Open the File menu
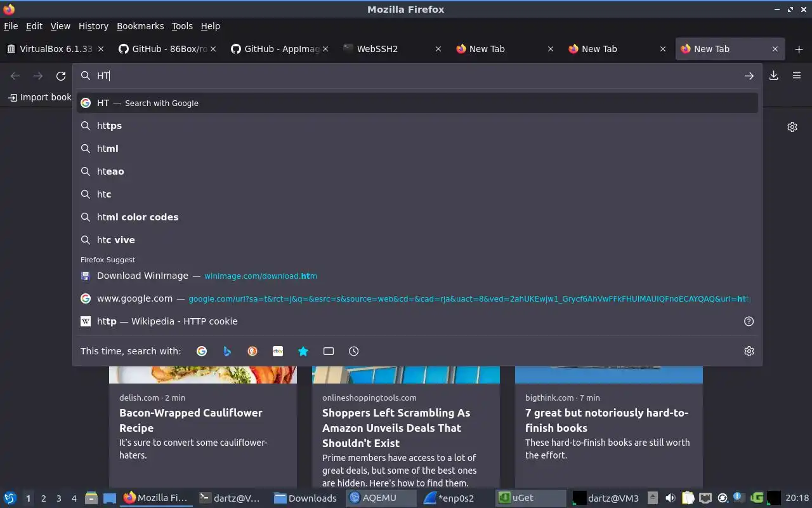Screen dimensions: 812x508 coord(11,26)
